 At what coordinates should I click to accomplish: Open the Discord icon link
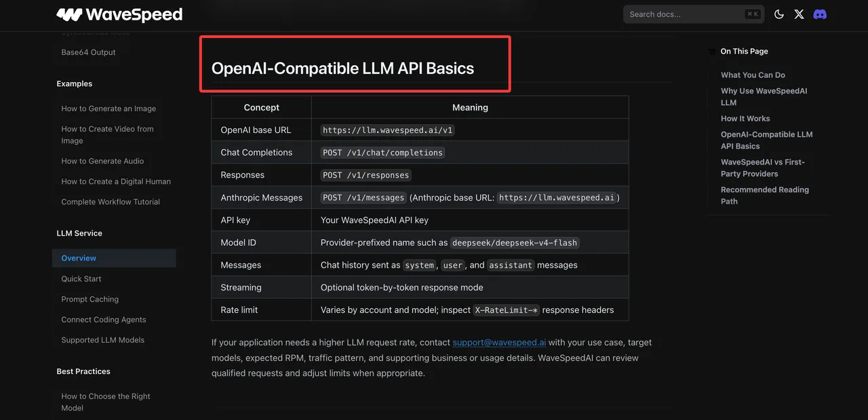pyautogui.click(x=820, y=14)
